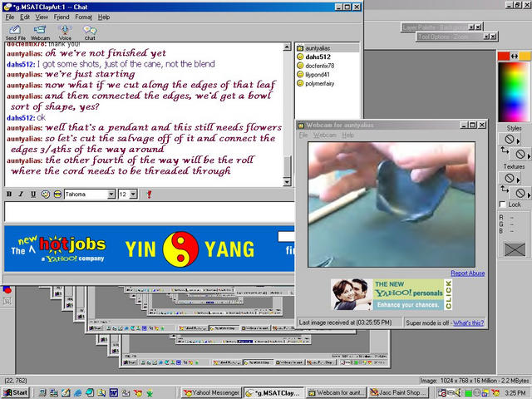
Task: Click the chat scrollbar up arrow
Action: pos(287,47)
